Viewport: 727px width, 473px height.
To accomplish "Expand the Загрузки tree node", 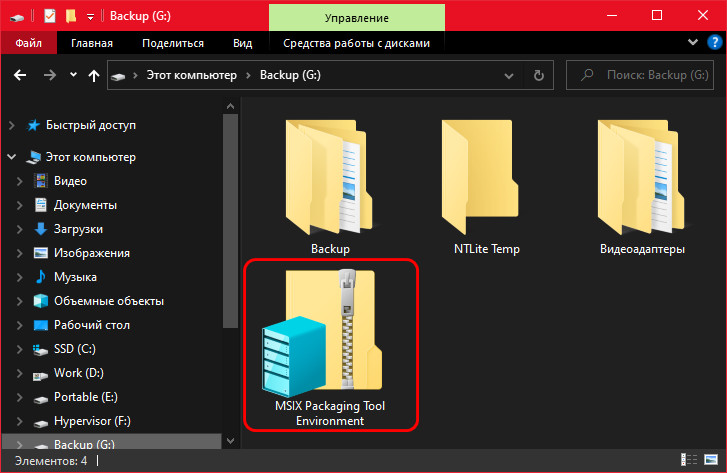I will (19, 229).
